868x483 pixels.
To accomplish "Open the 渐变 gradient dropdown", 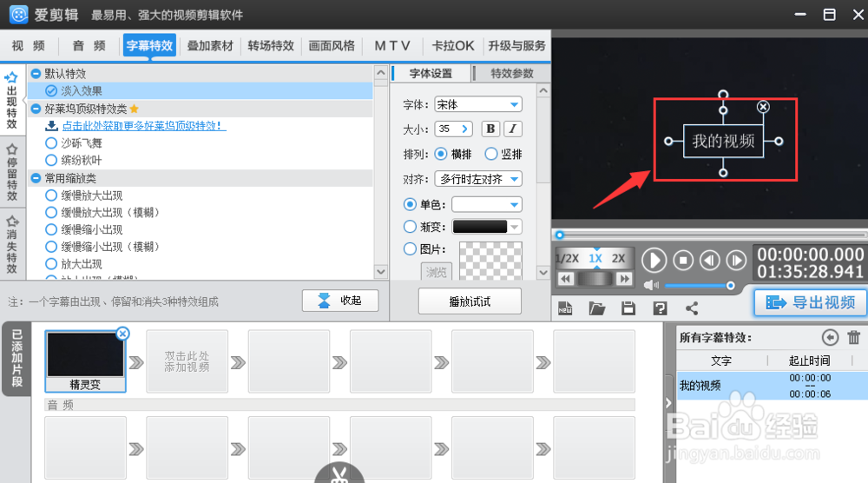I will click(516, 227).
